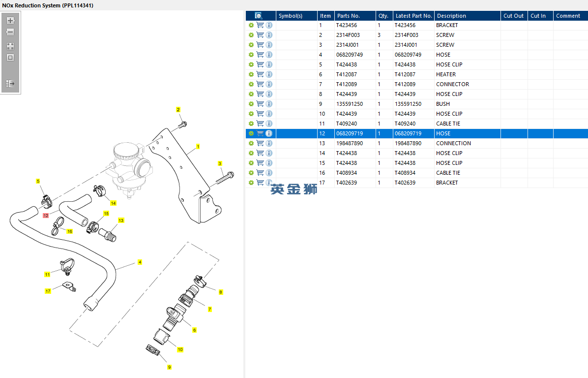Show info for item 9 BUSH
The image size is (588, 378).
269,104
